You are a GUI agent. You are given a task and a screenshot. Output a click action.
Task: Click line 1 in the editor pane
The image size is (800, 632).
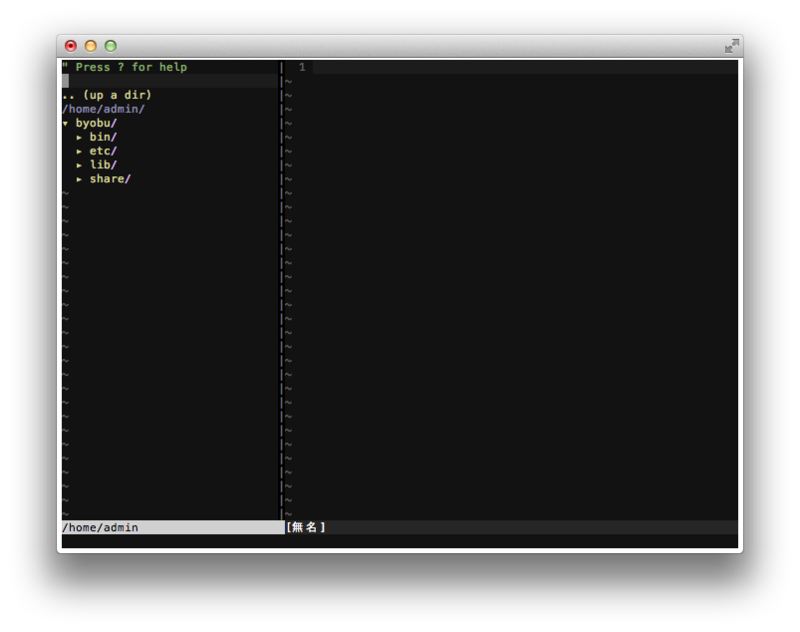point(525,67)
